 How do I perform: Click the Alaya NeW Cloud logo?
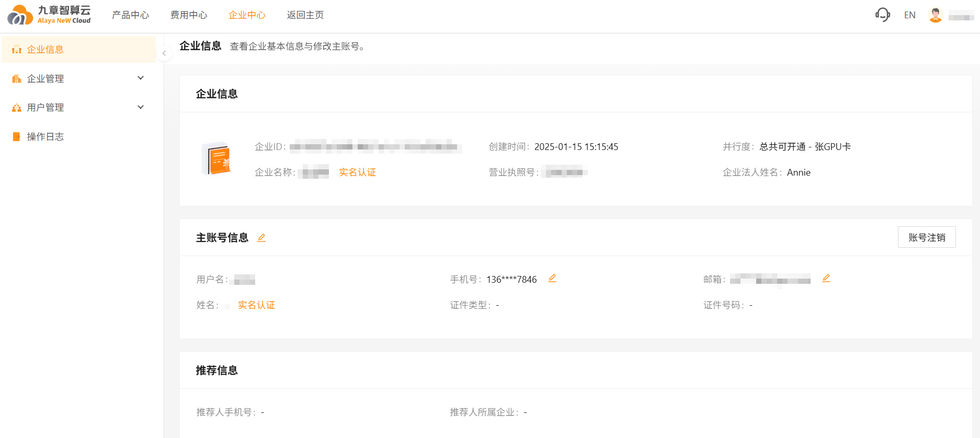(x=49, y=15)
